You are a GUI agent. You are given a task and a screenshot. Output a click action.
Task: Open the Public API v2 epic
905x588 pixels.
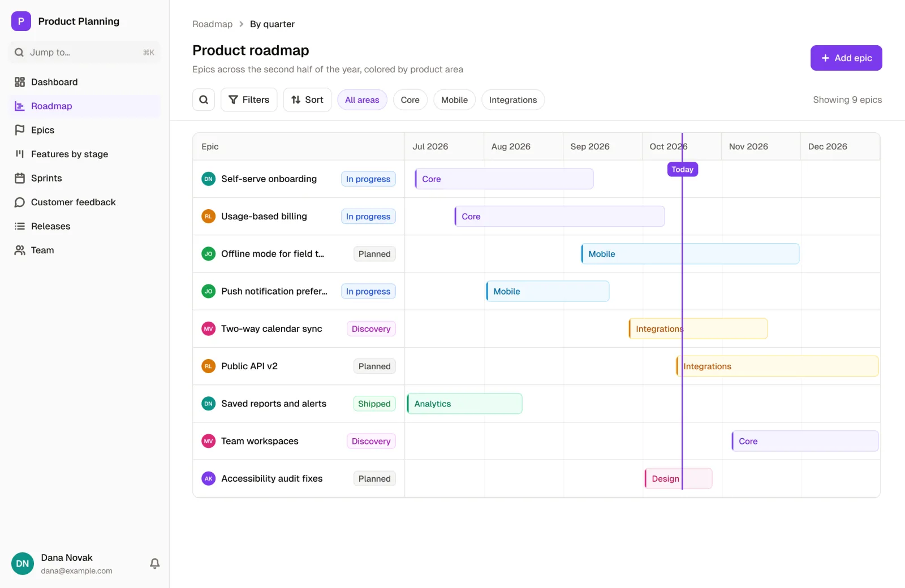click(249, 366)
